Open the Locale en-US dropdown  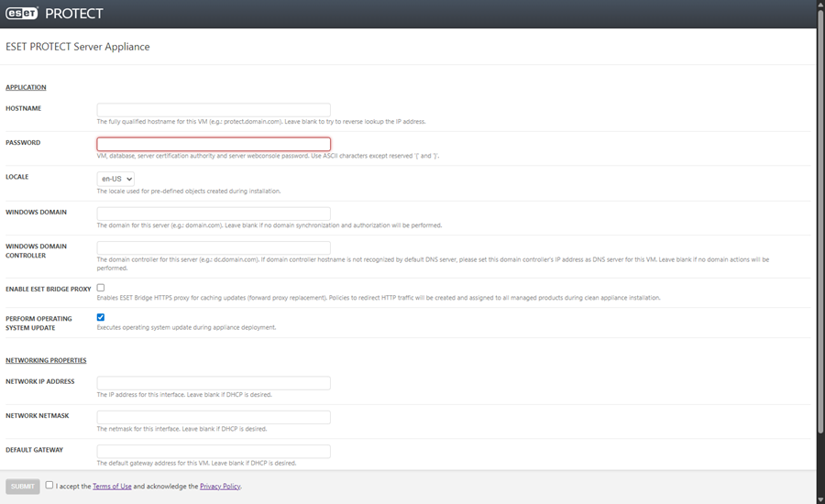click(x=116, y=179)
